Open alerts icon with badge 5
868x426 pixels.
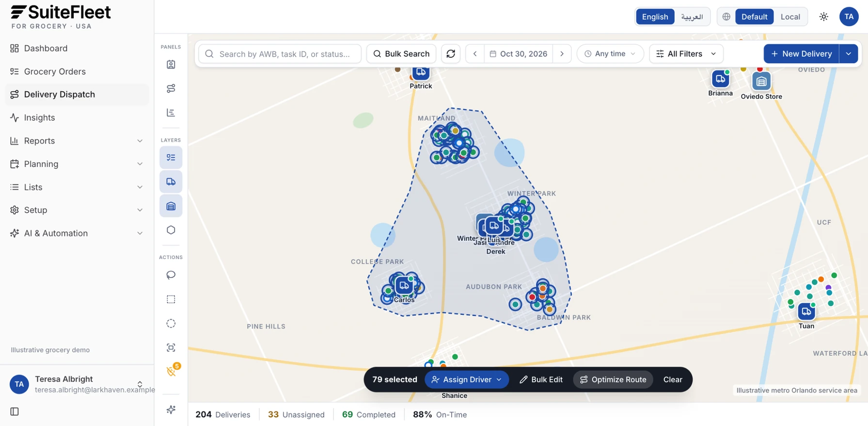[171, 371]
